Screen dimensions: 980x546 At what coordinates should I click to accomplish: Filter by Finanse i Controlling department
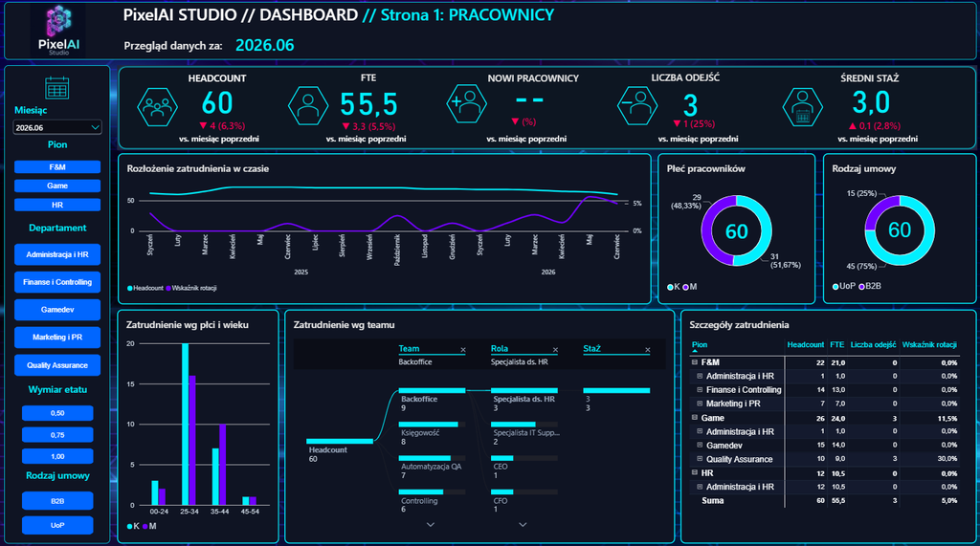pyautogui.click(x=56, y=282)
